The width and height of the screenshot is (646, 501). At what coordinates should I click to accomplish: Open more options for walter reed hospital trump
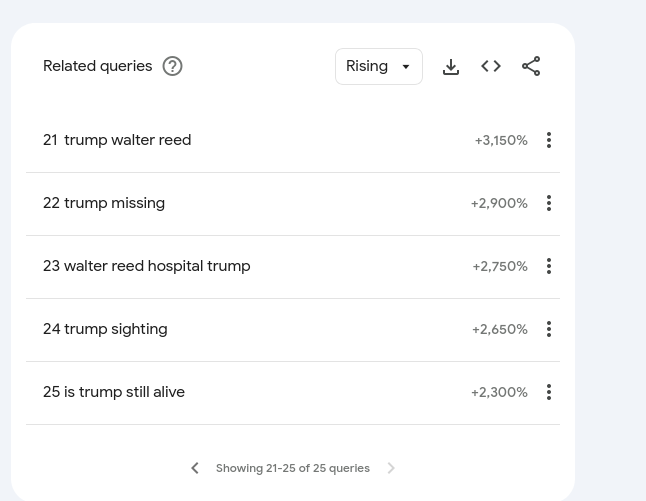pyautogui.click(x=549, y=266)
